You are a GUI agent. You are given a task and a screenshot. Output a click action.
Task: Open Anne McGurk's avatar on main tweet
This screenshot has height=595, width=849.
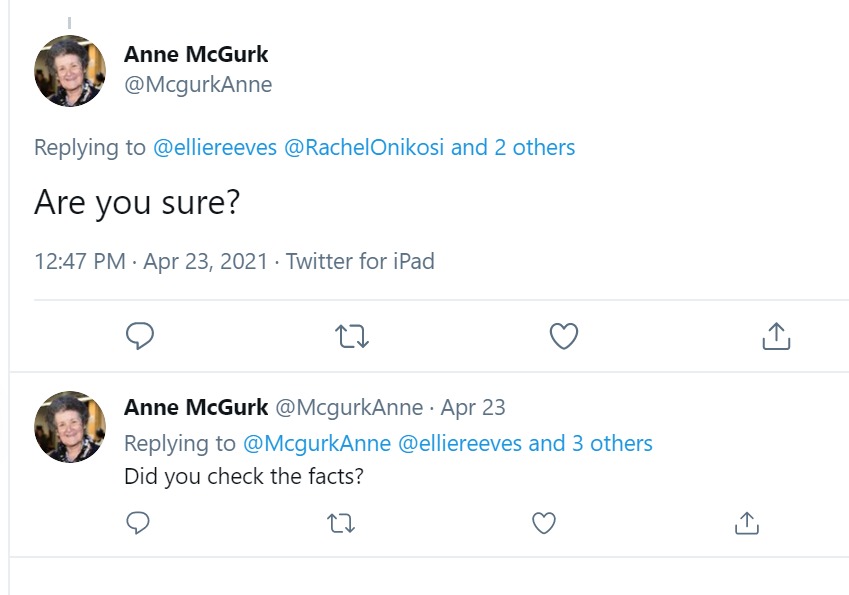[x=70, y=71]
